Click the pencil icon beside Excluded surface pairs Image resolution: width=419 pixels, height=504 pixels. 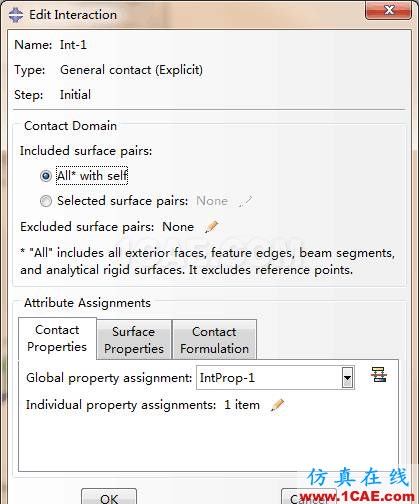(212, 227)
